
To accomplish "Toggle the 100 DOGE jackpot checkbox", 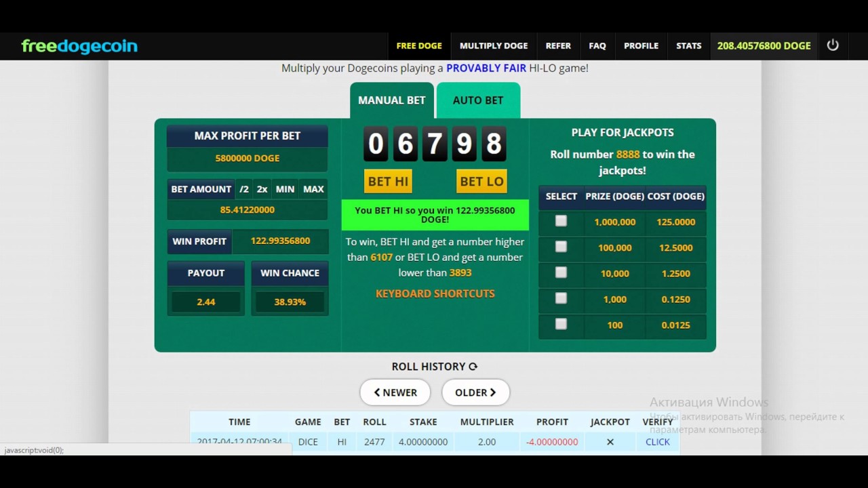I will coord(561,324).
